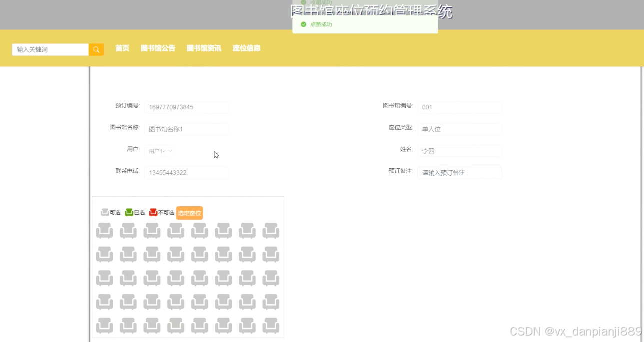Select the second seat in the third row
644x342 pixels.
pos(128,278)
